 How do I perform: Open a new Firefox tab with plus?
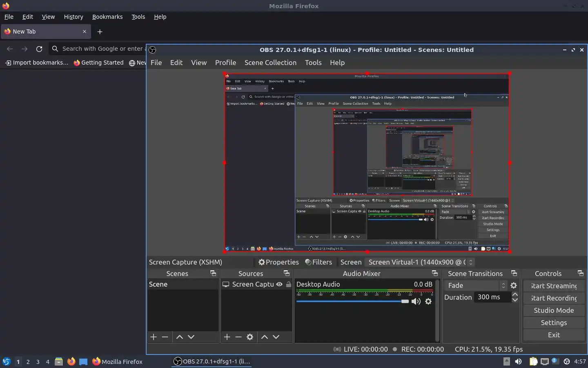pyautogui.click(x=100, y=31)
